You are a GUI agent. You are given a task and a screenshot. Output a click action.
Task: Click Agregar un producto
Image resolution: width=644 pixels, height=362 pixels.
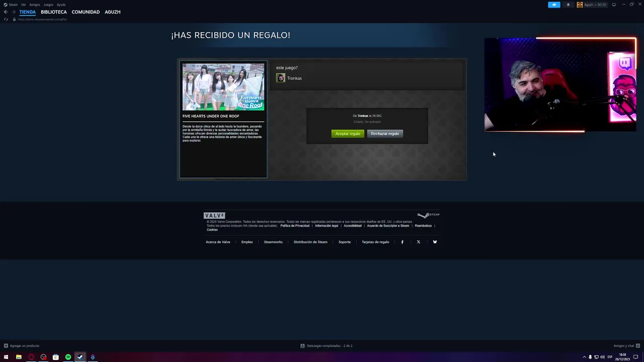[x=22, y=346]
